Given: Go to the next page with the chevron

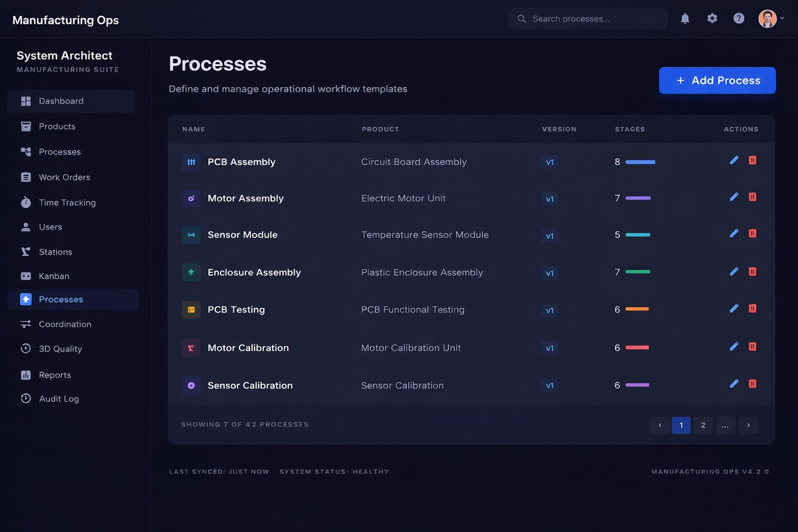Looking at the screenshot, I should [x=748, y=425].
